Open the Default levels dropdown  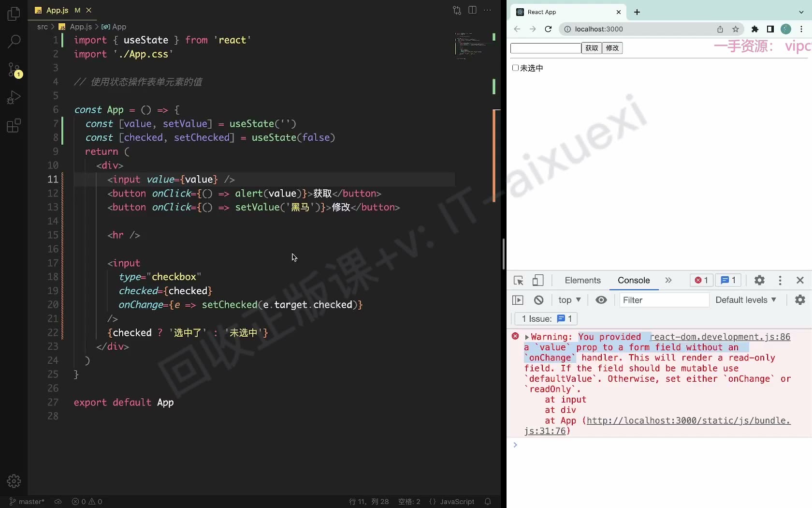pos(746,300)
